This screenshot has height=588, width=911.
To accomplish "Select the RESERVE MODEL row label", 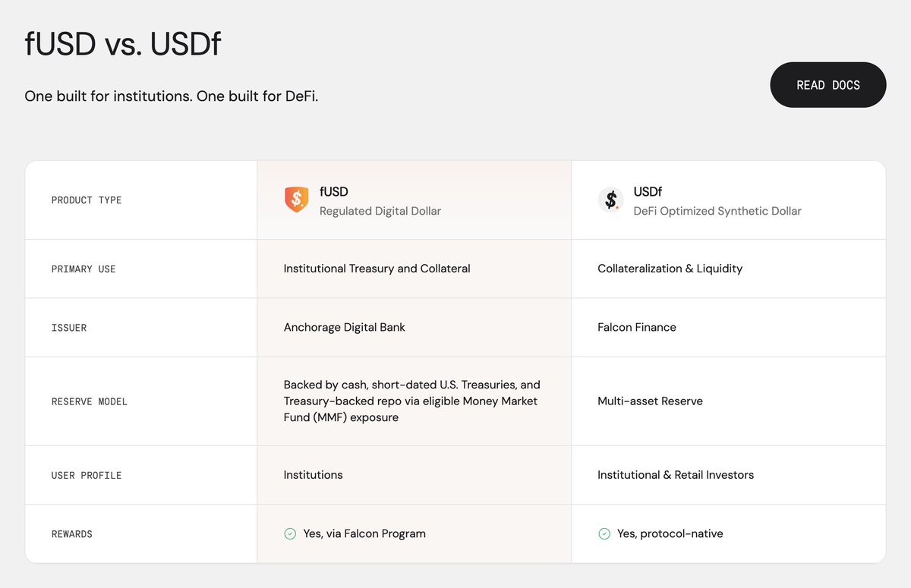I will click(x=90, y=401).
